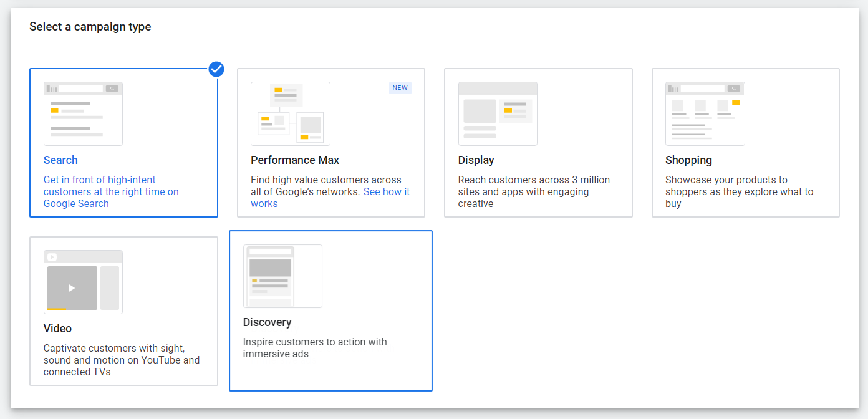Click the Performance Max network diagram icon
868x419 pixels.
coord(290,113)
